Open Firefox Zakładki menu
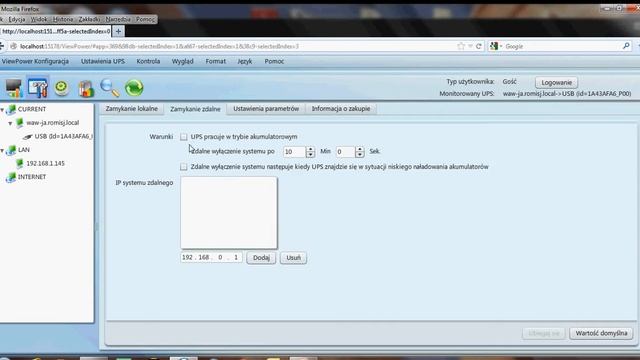Viewport: 640px width, 360px height. click(x=89, y=19)
